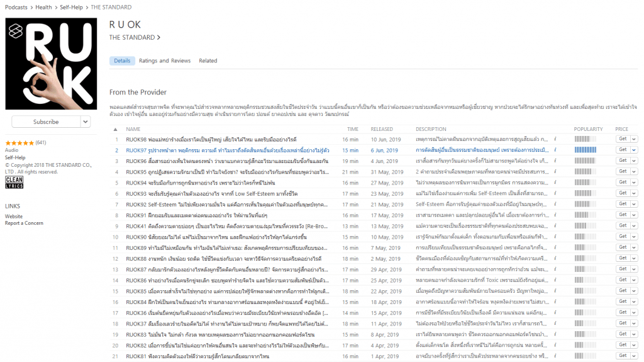This screenshot has height=362, width=644.
Task: Go to Health category breadcrumb
Action: pyautogui.click(x=43, y=7)
